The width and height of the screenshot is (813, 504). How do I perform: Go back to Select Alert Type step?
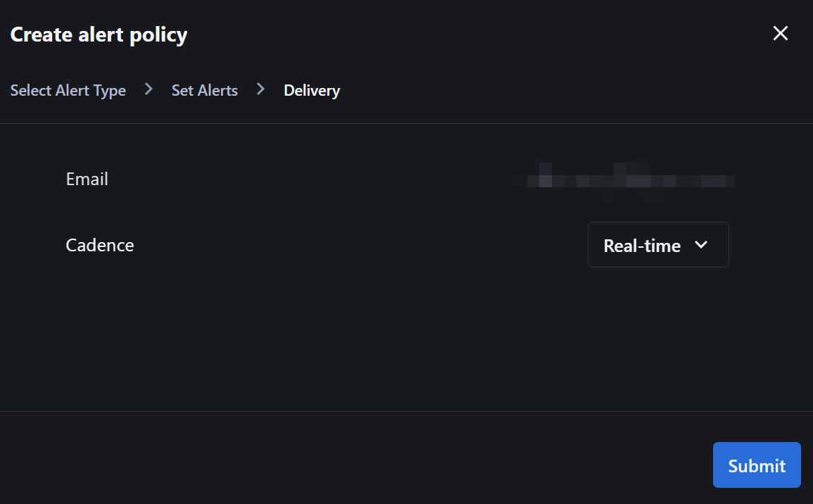(68, 91)
